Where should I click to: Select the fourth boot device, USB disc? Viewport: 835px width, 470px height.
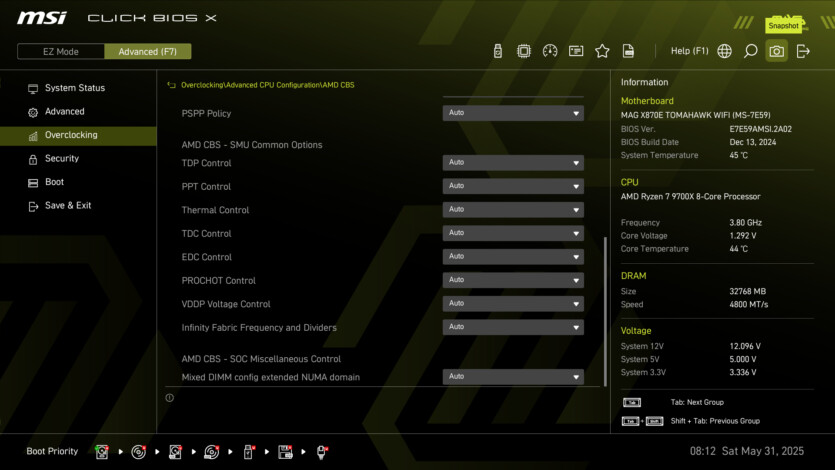click(211, 452)
